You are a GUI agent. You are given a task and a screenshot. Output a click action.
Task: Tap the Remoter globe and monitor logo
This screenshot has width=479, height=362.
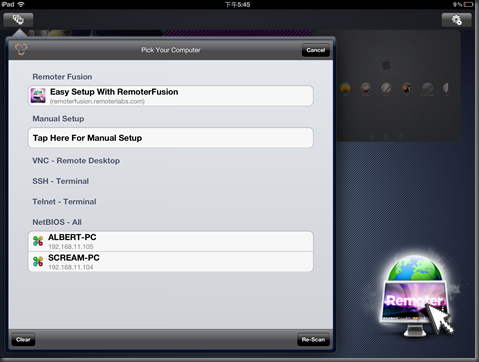(x=416, y=295)
